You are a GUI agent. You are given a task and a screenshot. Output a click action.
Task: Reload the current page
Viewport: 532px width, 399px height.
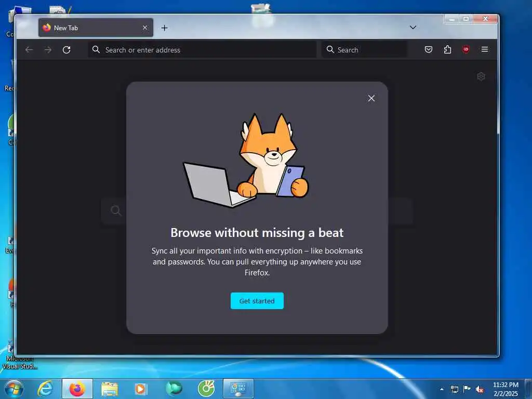(x=66, y=50)
